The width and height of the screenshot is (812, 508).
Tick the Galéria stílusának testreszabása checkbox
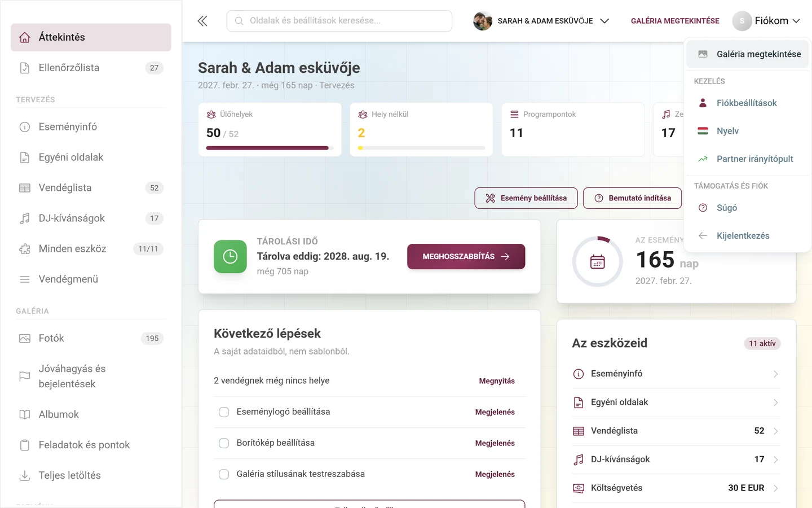(x=224, y=474)
